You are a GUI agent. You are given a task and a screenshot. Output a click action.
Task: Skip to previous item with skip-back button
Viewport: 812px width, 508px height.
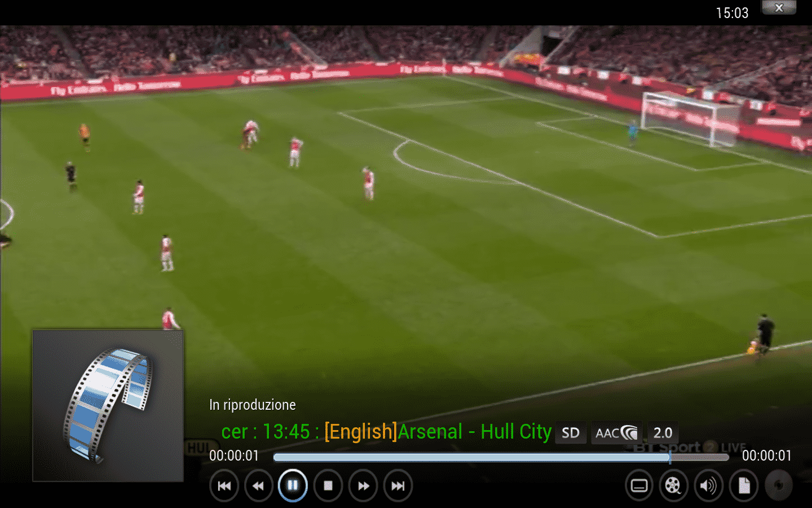click(224, 485)
